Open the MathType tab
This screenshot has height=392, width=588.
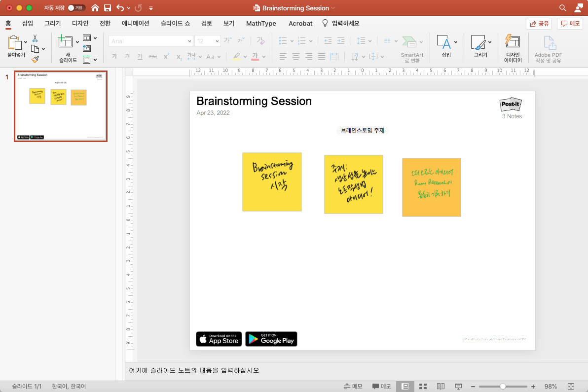pyautogui.click(x=261, y=23)
